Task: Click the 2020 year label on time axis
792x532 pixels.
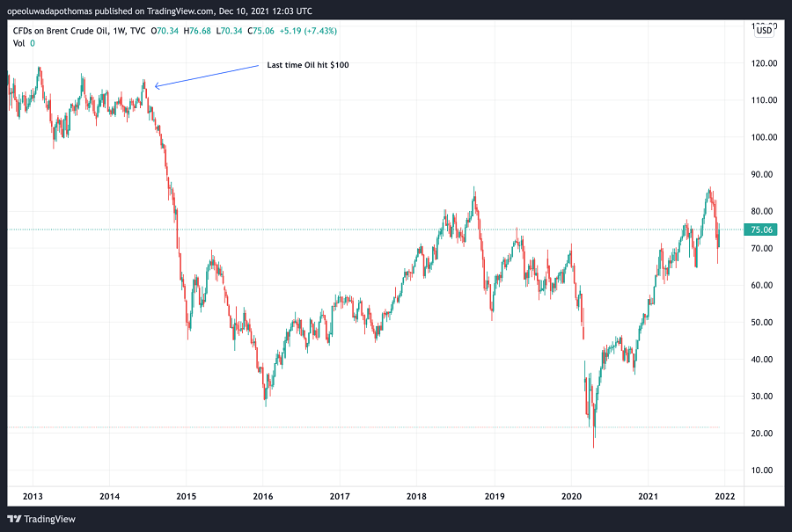Action: [x=571, y=496]
